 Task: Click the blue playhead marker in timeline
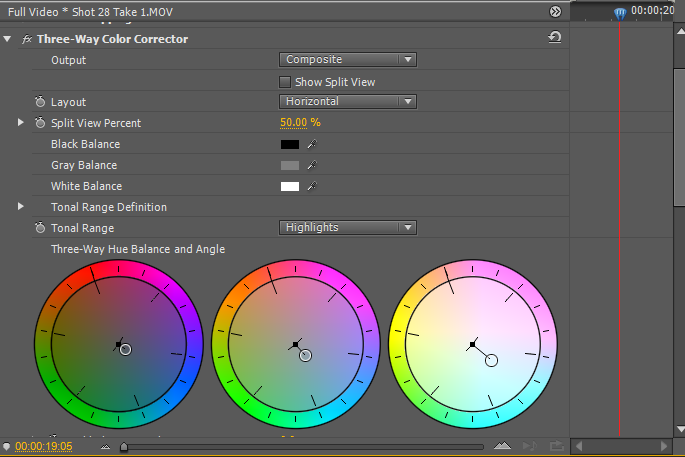click(x=619, y=14)
